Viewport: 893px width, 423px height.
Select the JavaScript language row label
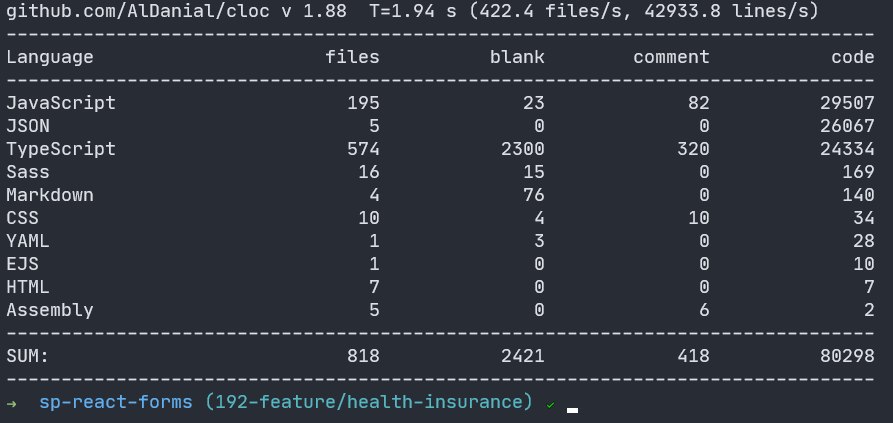click(61, 103)
